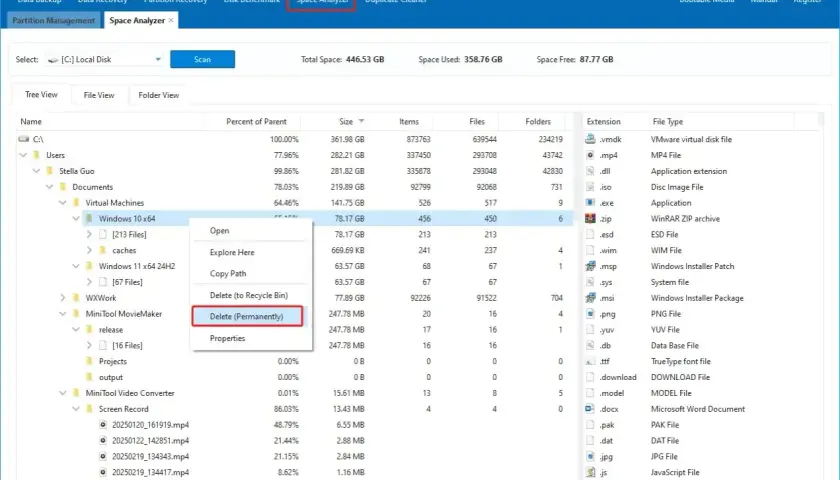Collapse the MiniTool MovieMaker node
Image resolution: width=840 pixels, height=480 pixels.
[63, 313]
